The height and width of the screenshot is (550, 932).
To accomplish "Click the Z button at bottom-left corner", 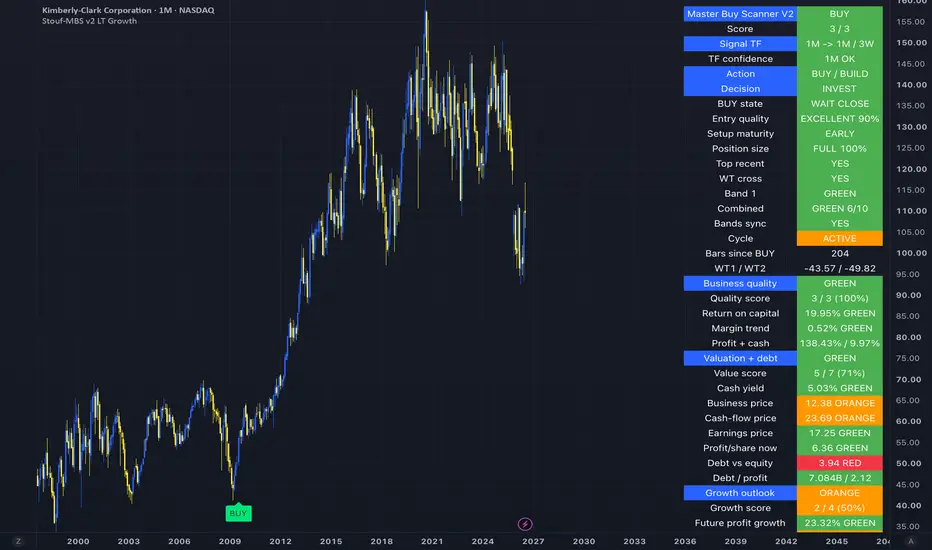I will pos(18,541).
